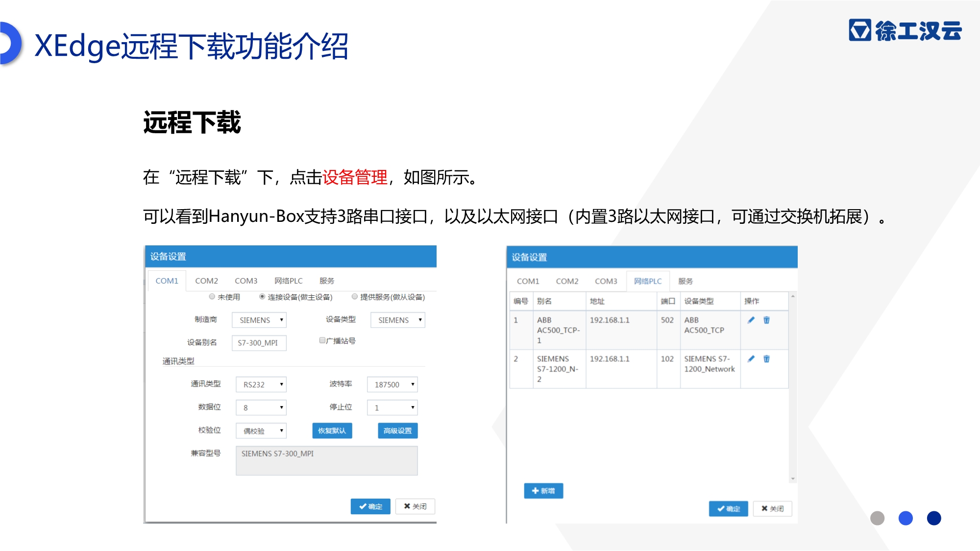Viewport: 980px width, 551px height.
Task: Click the 设备别名 S7-300_MPI input field
Action: 259,343
